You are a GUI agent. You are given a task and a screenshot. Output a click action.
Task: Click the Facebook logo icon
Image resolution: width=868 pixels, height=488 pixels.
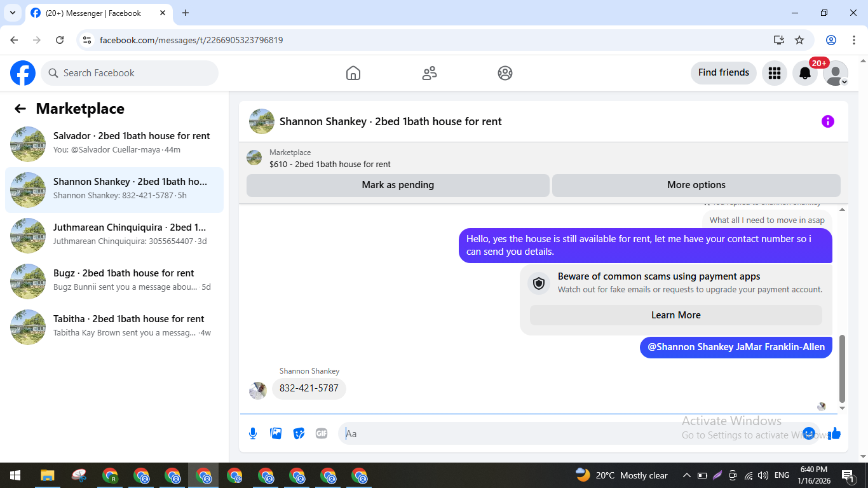click(23, 73)
